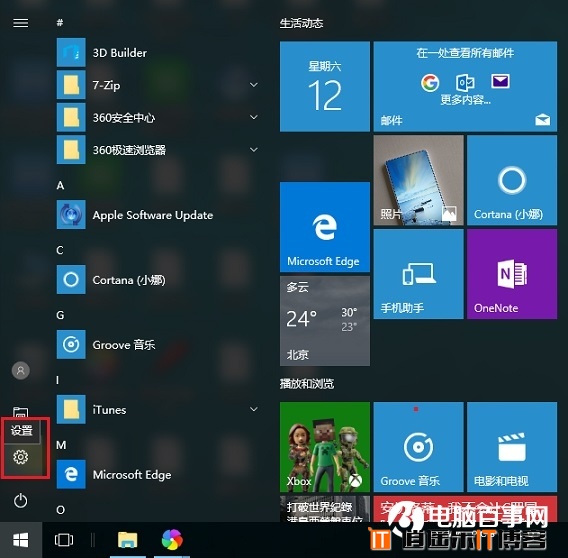This screenshot has width=568, height=558.
Task: Open the 电影和电视 tile
Action: point(512,447)
